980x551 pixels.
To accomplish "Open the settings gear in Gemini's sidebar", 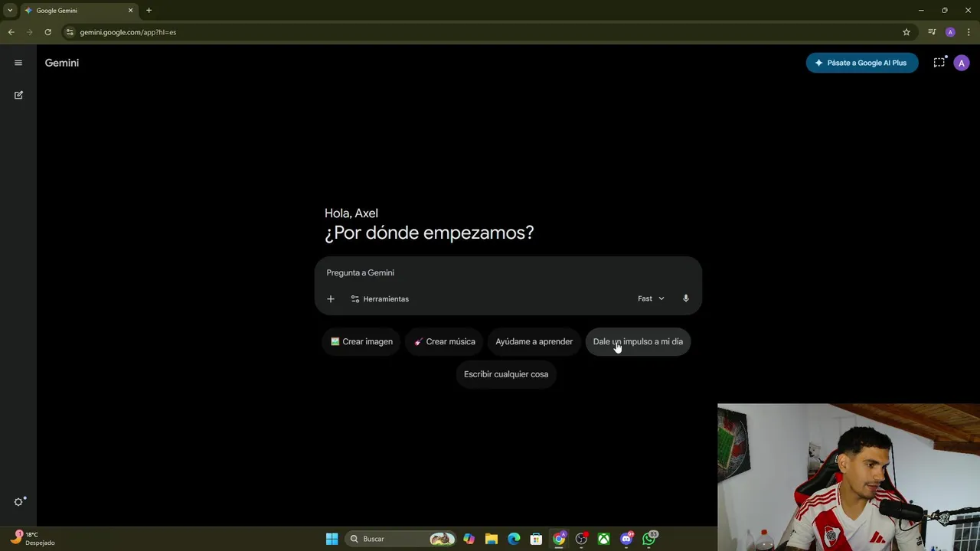I will pyautogui.click(x=19, y=502).
